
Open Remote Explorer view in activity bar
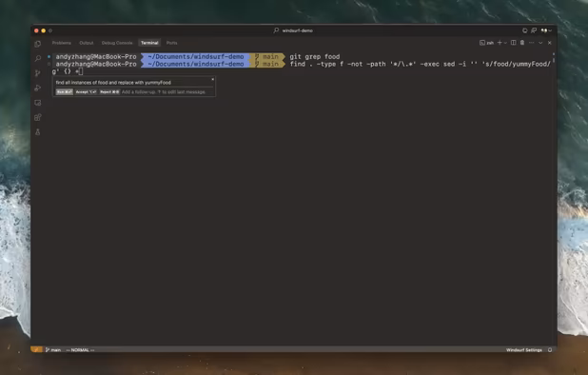pyautogui.click(x=37, y=103)
